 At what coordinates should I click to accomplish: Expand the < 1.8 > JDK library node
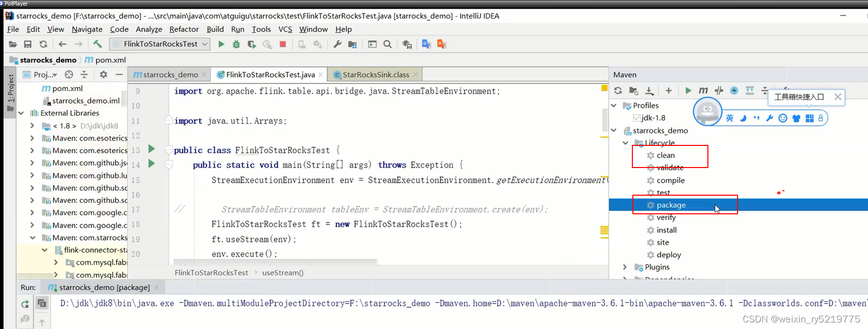33,126
